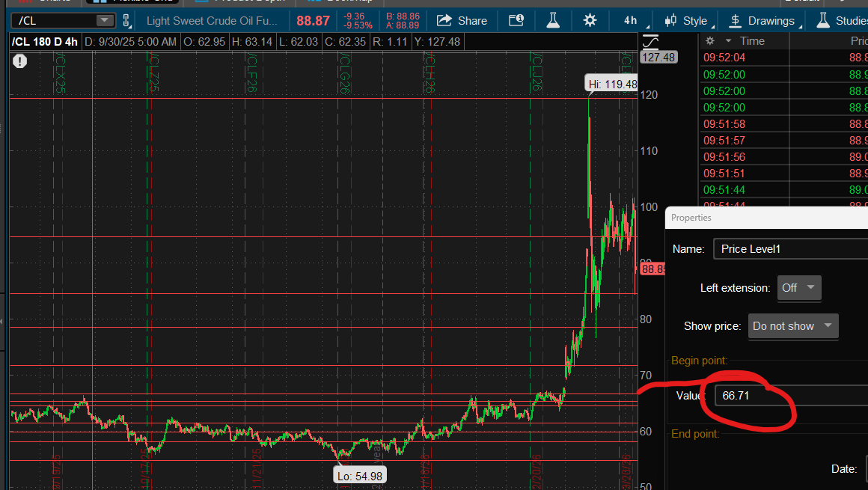This screenshot has width=868, height=490.
Task: Toggle the log scale axis icon
Action: [x=650, y=42]
